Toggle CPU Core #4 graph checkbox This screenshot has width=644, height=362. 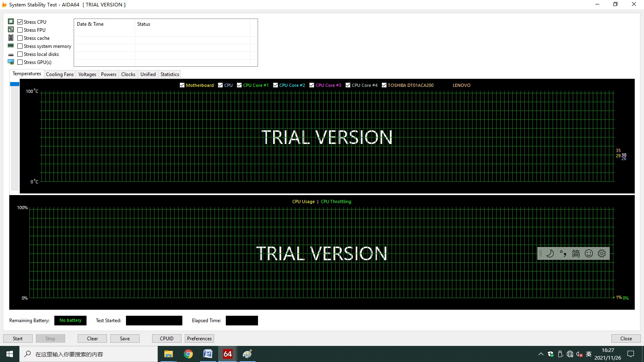[x=348, y=85]
